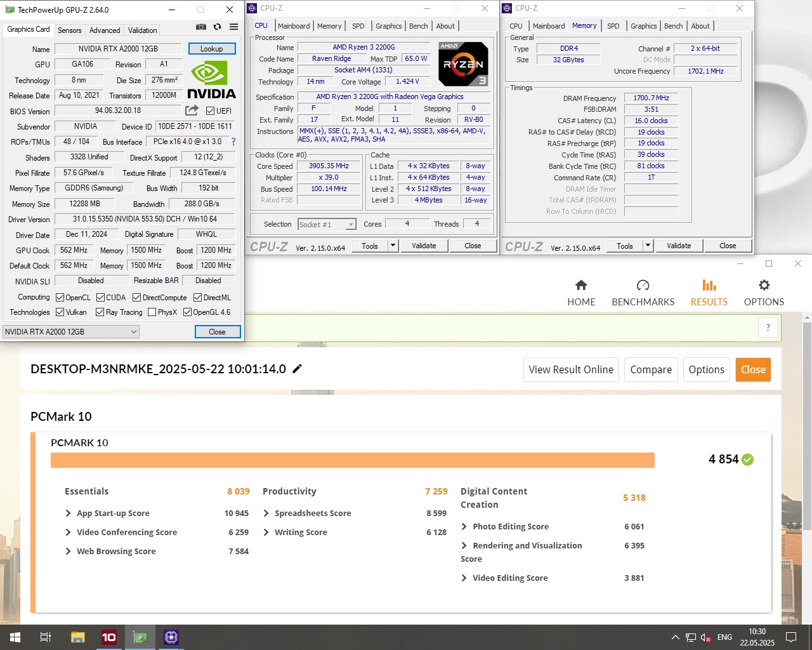Toggle the OpenGL 4.6 checkbox
Image resolution: width=812 pixels, height=650 pixels.
[x=187, y=312]
